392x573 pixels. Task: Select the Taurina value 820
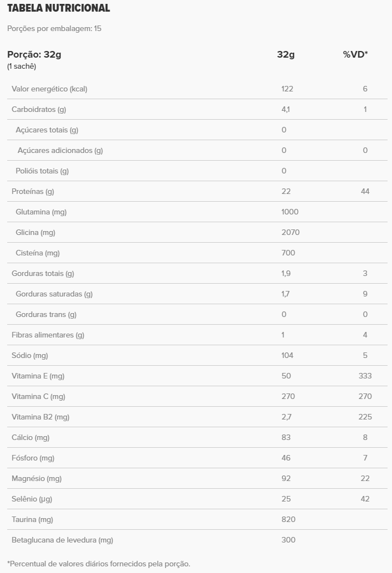288,519
